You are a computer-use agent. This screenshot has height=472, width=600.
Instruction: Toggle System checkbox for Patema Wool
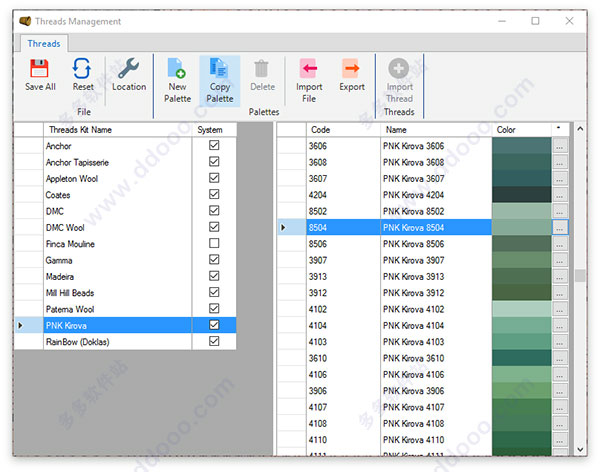click(214, 309)
